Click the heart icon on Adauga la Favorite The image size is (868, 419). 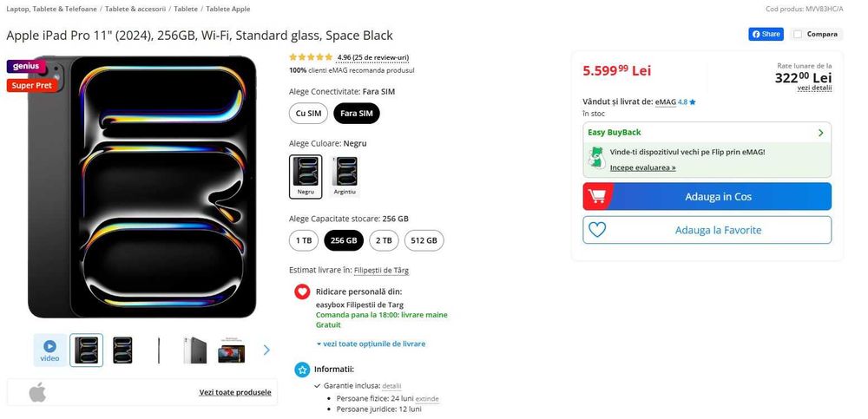point(597,230)
